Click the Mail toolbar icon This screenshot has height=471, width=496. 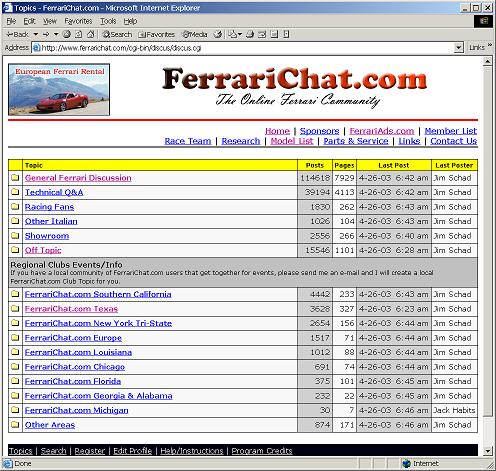click(x=233, y=34)
